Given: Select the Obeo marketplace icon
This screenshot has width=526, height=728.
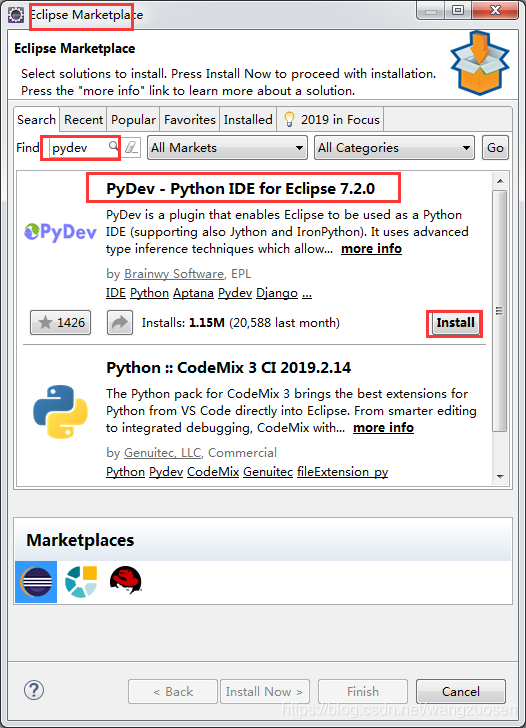Looking at the screenshot, I should (81, 582).
